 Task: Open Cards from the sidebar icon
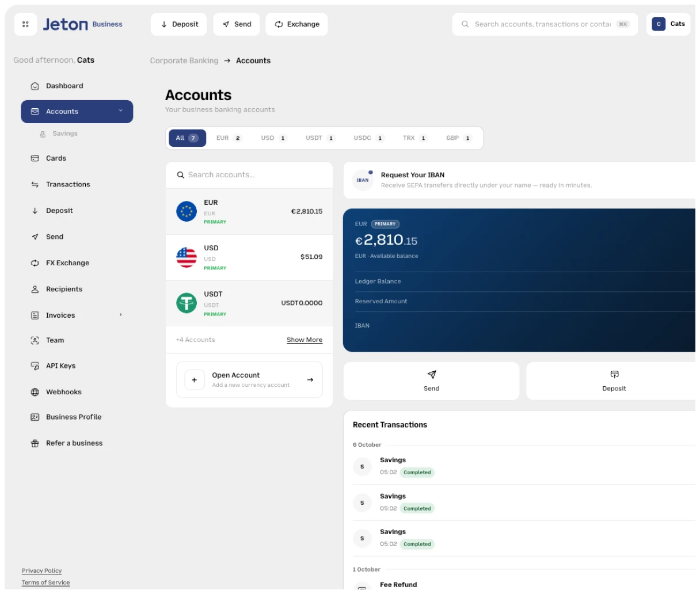[35, 158]
